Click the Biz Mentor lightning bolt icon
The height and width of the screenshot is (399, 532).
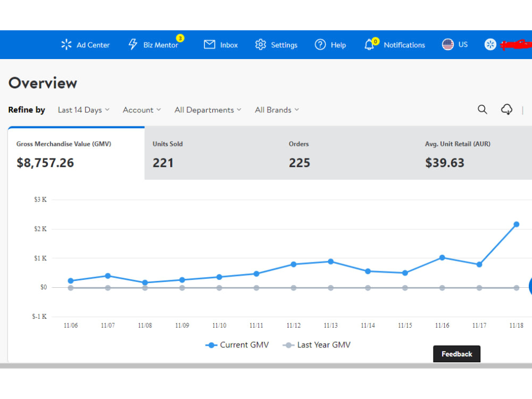(133, 45)
